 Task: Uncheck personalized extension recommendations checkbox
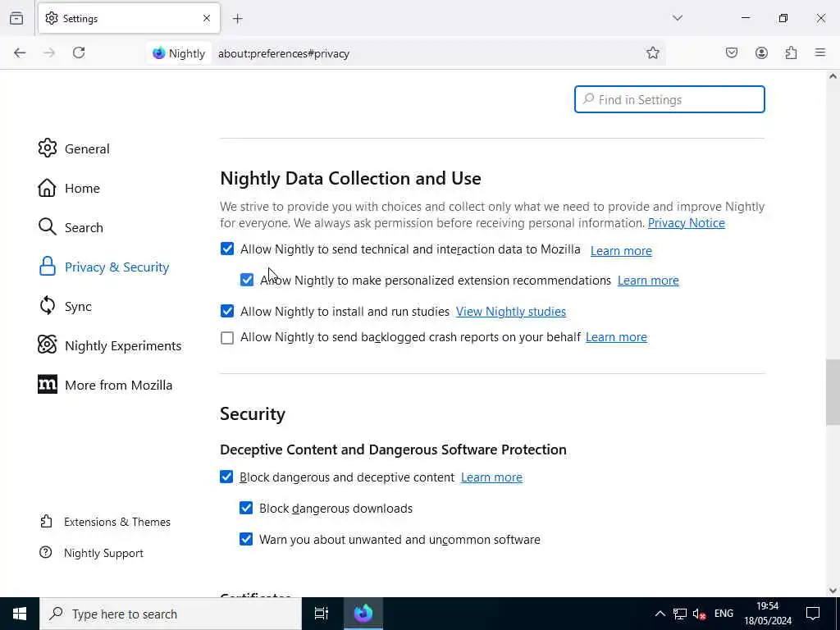tap(247, 280)
